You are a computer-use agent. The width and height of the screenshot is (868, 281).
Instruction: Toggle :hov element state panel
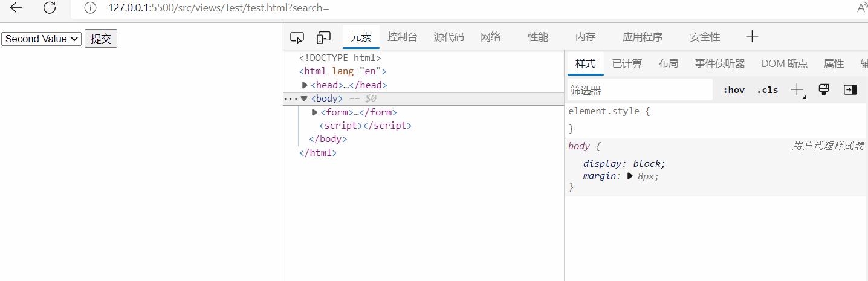pos(734,90)
